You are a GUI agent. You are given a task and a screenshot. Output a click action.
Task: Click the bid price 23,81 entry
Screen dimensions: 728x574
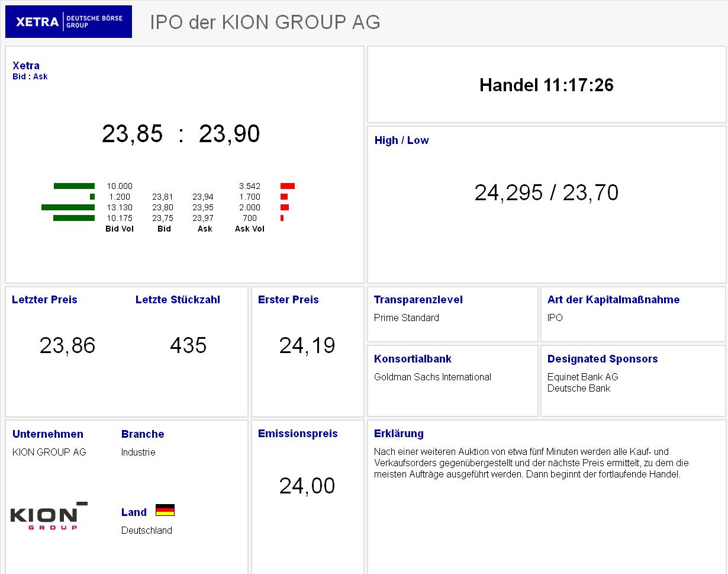164,196
